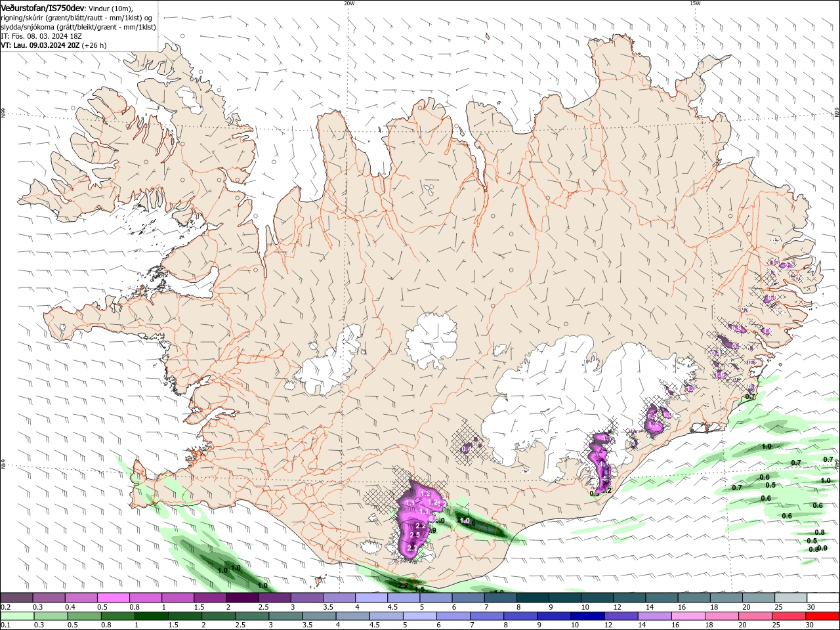Click the 'slydda/snjókoma' legend description line

(x=78, y=27)
